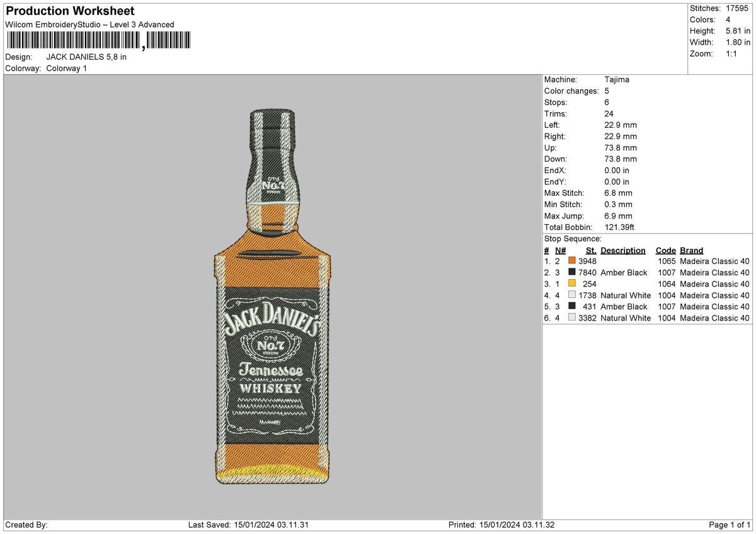Click 'Printed: 15/01/2024 03.11.32' footer text
The height and width of the screenshot is (534, 756).
[501, 525]
